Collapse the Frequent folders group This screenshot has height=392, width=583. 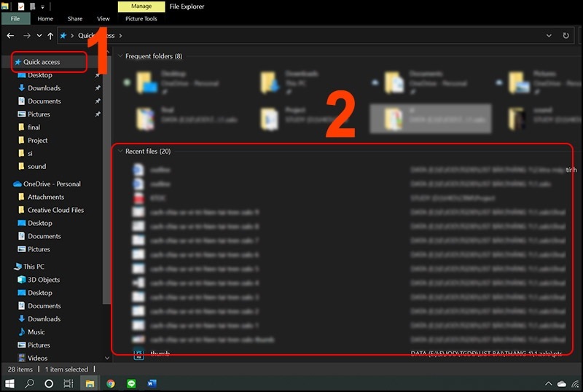click(120, 56)
